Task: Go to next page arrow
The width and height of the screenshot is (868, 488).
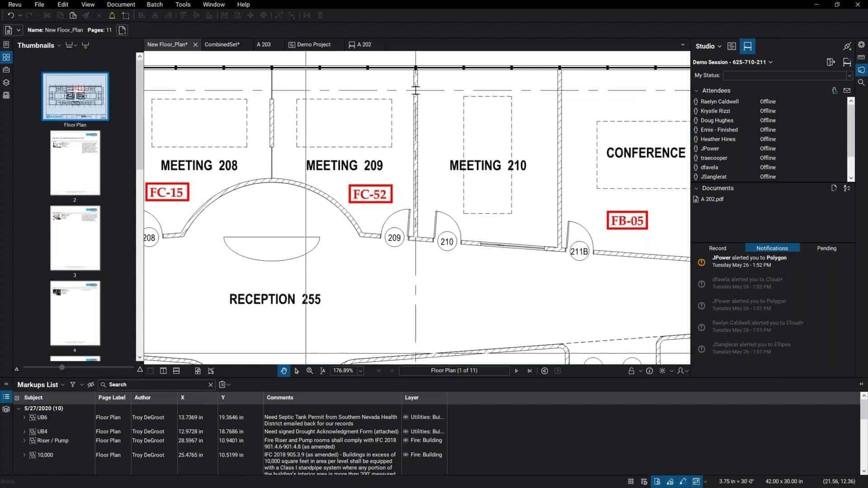Action: (516, 371)
